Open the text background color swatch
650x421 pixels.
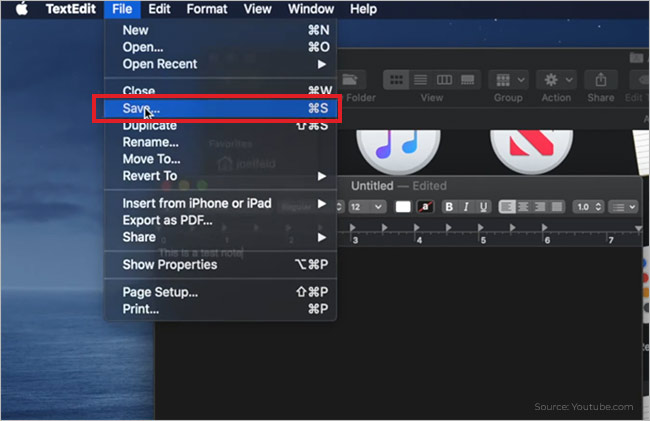tap(425, 207)
